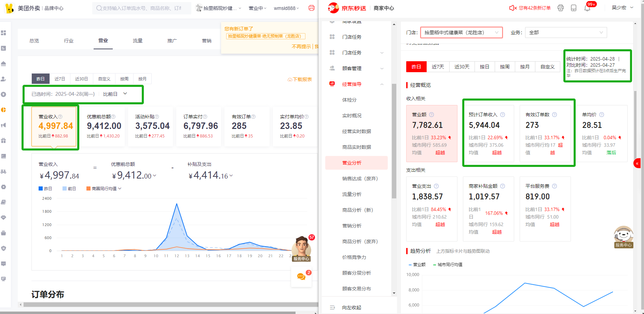Screen dimensions: 644x314
Task: Click help icon next to 单均价
Action: 602,115
